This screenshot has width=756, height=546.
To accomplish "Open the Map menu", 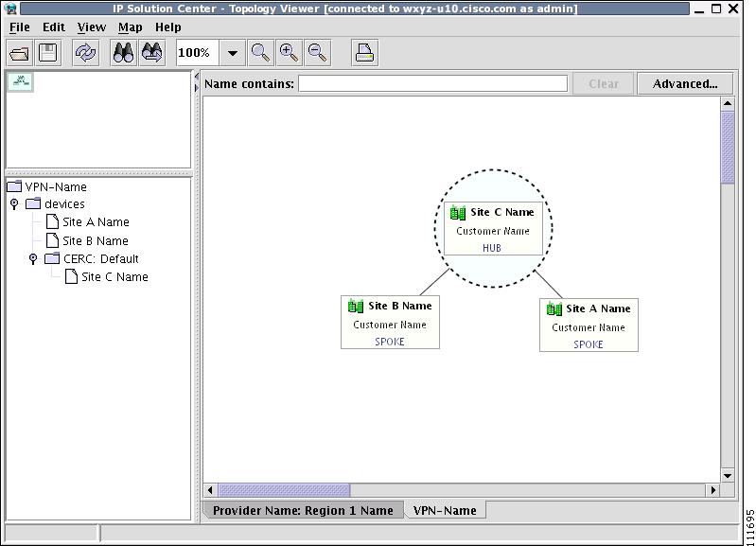I will [131, 27].
